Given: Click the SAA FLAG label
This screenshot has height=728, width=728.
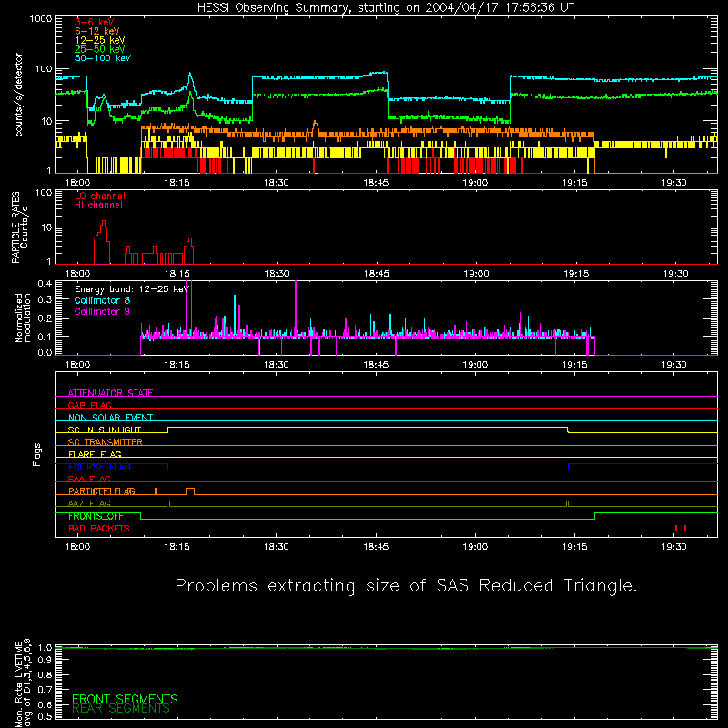Looking at the screenshot, I should point(89,479).
